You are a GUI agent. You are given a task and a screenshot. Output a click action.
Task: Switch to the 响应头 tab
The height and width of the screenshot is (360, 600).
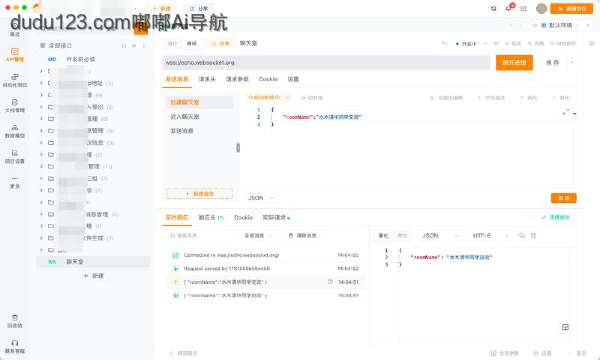point(211,217)
